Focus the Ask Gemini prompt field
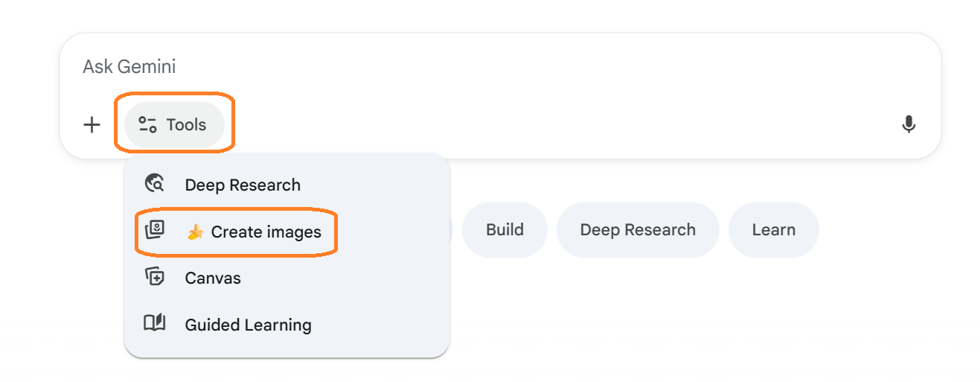This screenshot has height=382, width=980. click(x=446, y=67)
